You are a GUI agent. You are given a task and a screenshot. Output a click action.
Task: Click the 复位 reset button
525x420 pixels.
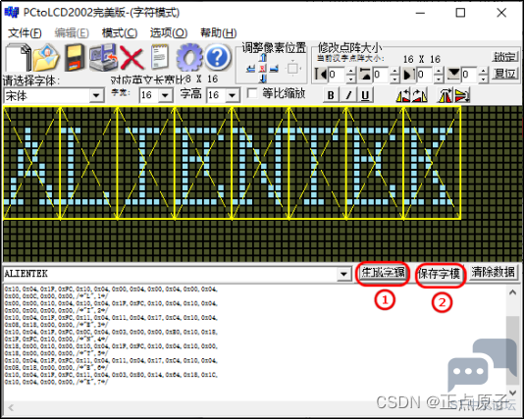(x=505, y=73)
